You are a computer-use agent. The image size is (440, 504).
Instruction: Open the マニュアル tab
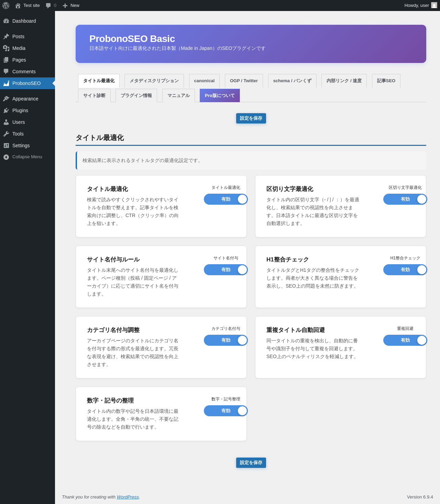coord(178,96)
